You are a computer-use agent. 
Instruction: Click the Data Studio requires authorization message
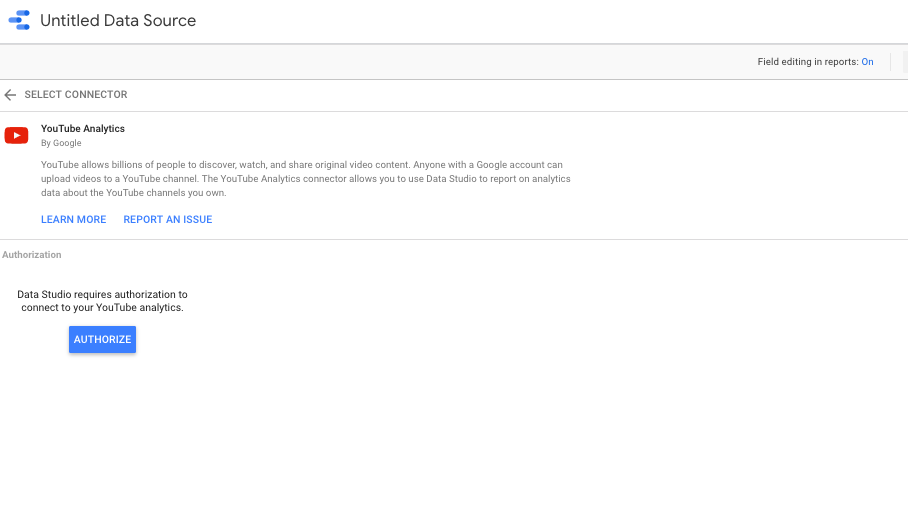click(x=102, y=301)
